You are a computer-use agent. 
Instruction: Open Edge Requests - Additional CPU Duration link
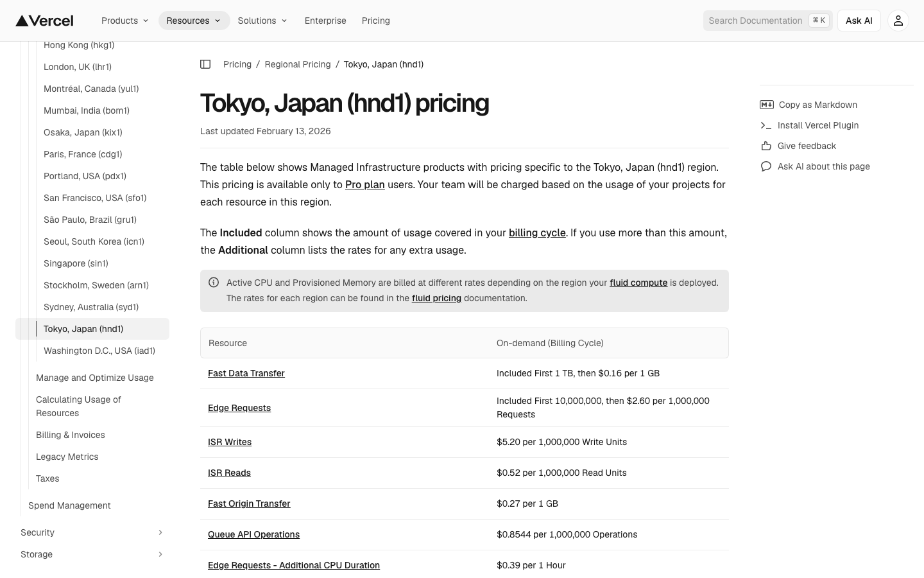point(294,565)
